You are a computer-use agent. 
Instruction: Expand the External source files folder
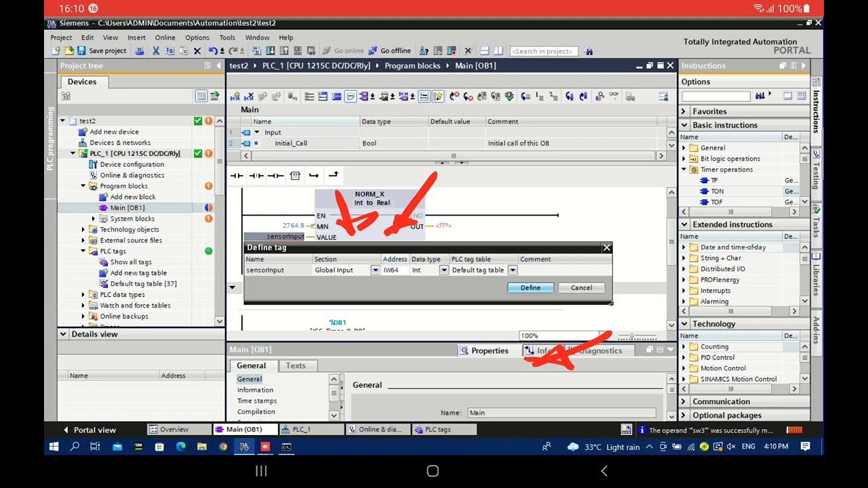(83, 240)
